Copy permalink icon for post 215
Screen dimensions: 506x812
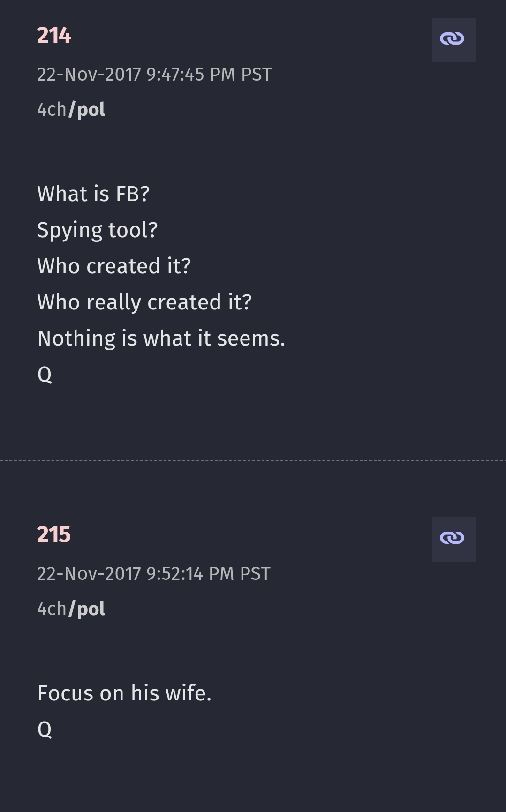tap(454, 539)
